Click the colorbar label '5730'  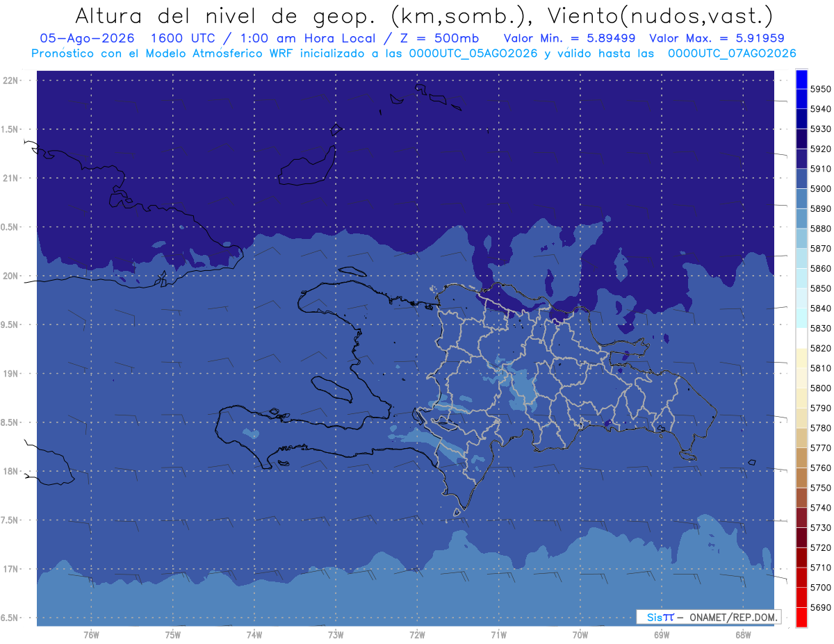[820, 527]
